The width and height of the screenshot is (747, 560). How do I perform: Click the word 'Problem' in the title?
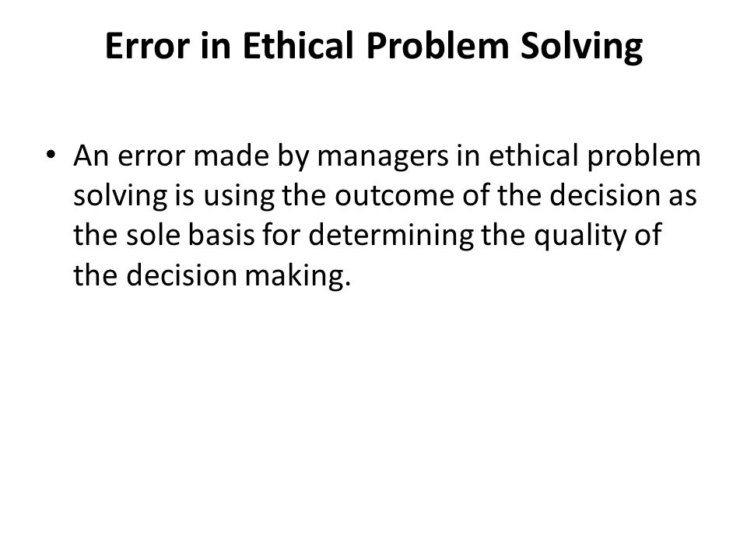tap(437, 46)
